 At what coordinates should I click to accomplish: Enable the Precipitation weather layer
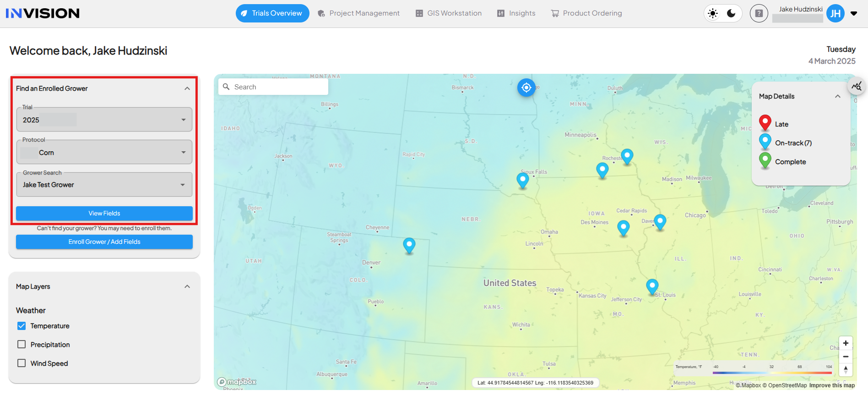pos(22,345)
